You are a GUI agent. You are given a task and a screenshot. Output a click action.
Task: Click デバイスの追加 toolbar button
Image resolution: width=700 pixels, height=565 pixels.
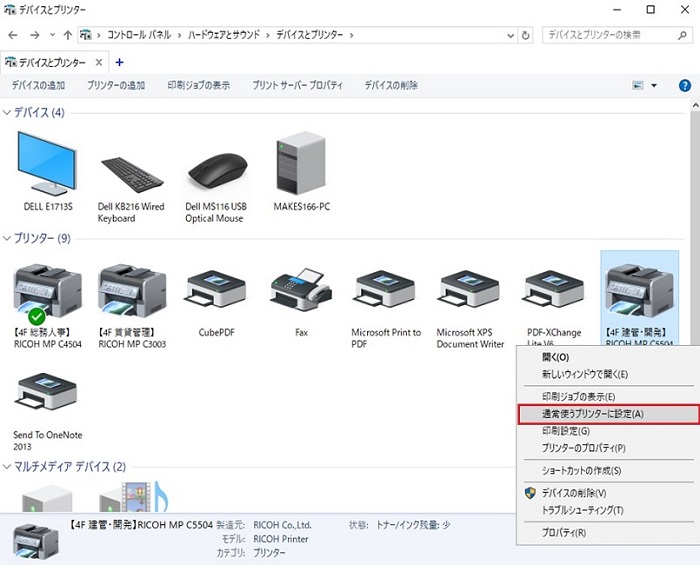pos(38,85)
